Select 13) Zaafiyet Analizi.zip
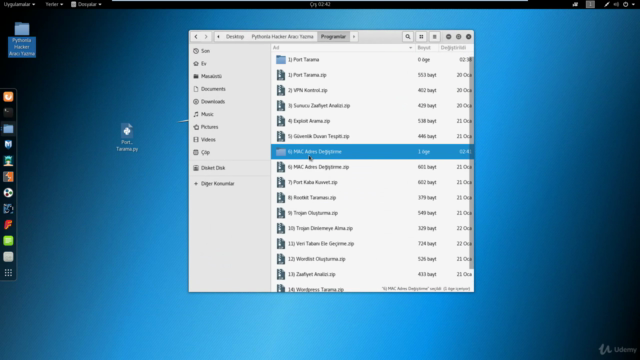The image size is (640, 360). click(x=371, y=274)
